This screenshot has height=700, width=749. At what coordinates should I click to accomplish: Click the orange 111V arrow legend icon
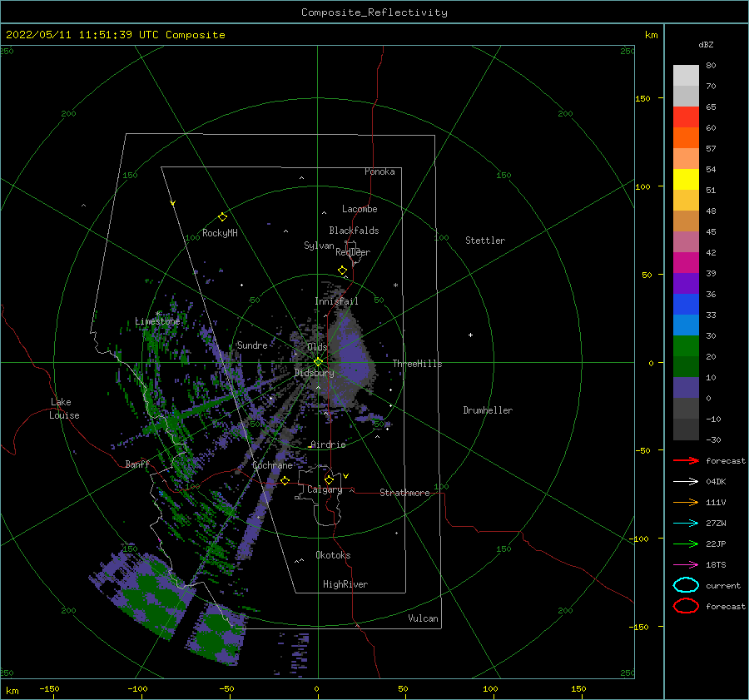pos(686,502)
